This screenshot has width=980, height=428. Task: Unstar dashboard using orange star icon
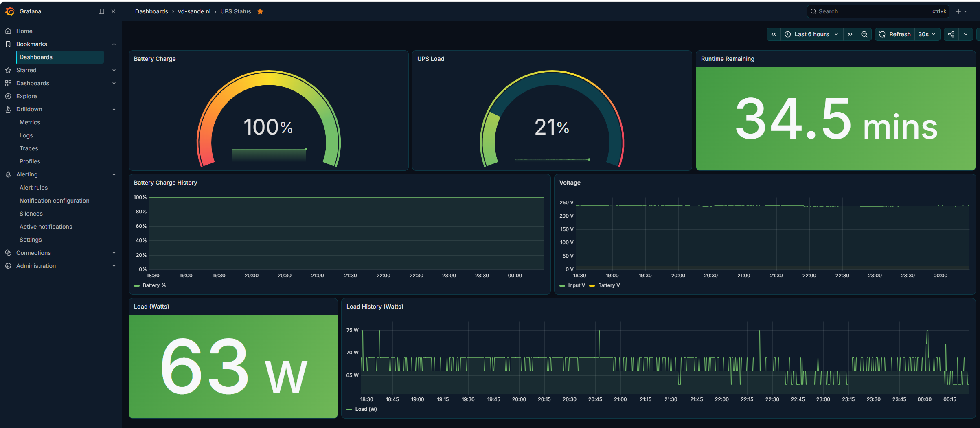coord(260,11)
